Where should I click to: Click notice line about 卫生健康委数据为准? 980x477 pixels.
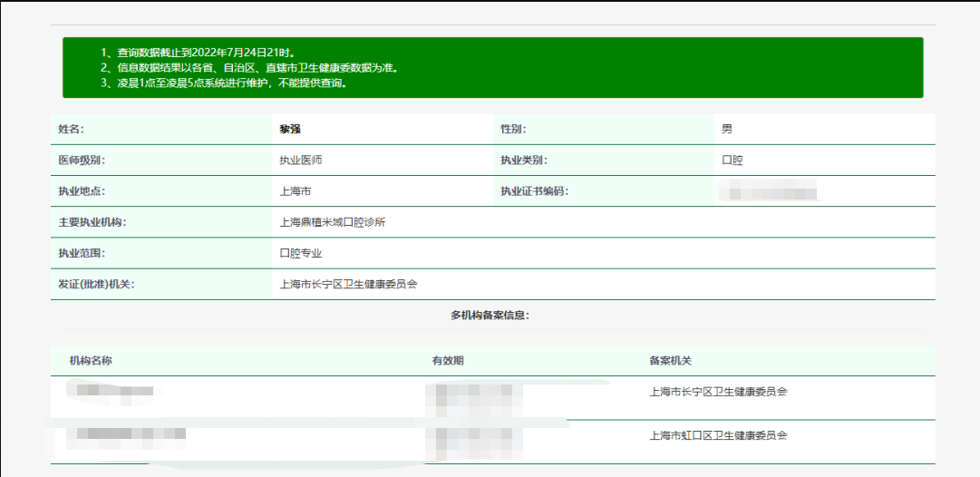pos(249,67)
